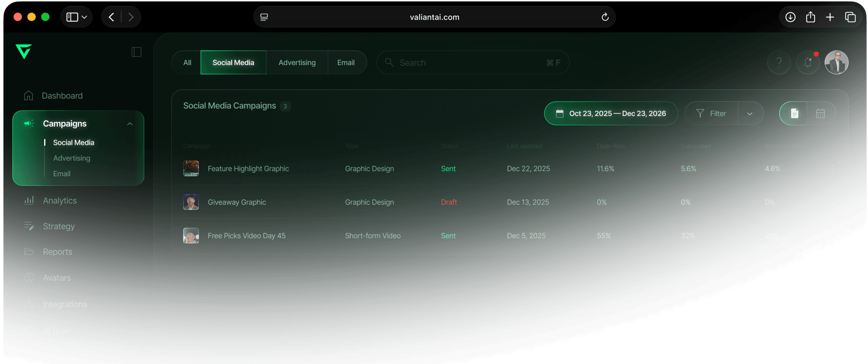
Task: Open the Giveaway Graphic thumbnail
Action: tap(191, 202)
